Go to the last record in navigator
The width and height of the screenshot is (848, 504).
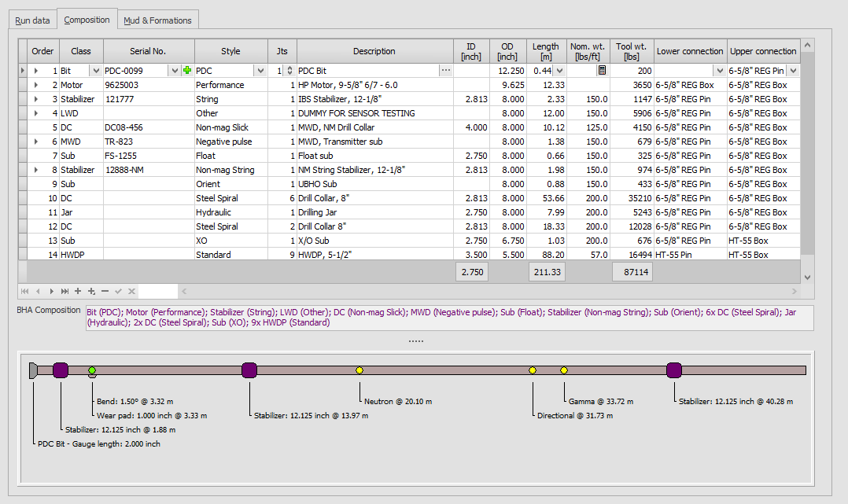[65, 292]
